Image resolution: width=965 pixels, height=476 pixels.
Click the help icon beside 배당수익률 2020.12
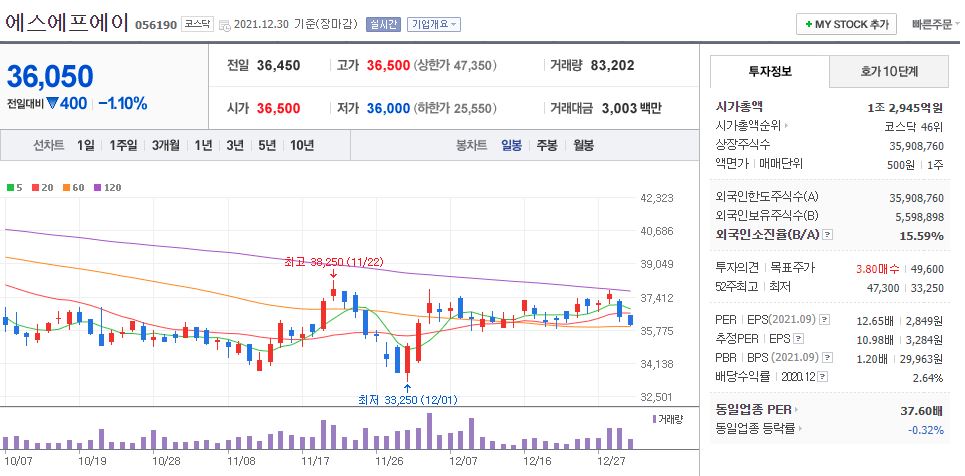(x=823, y=377)
